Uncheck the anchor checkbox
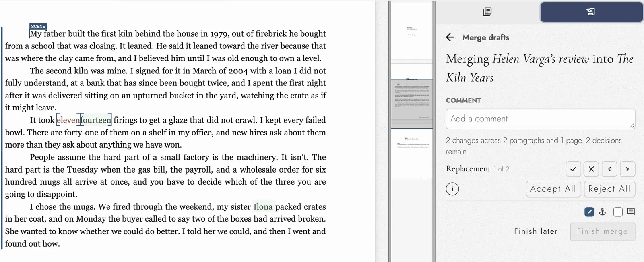Screen dimensions: 644x262 589,212
